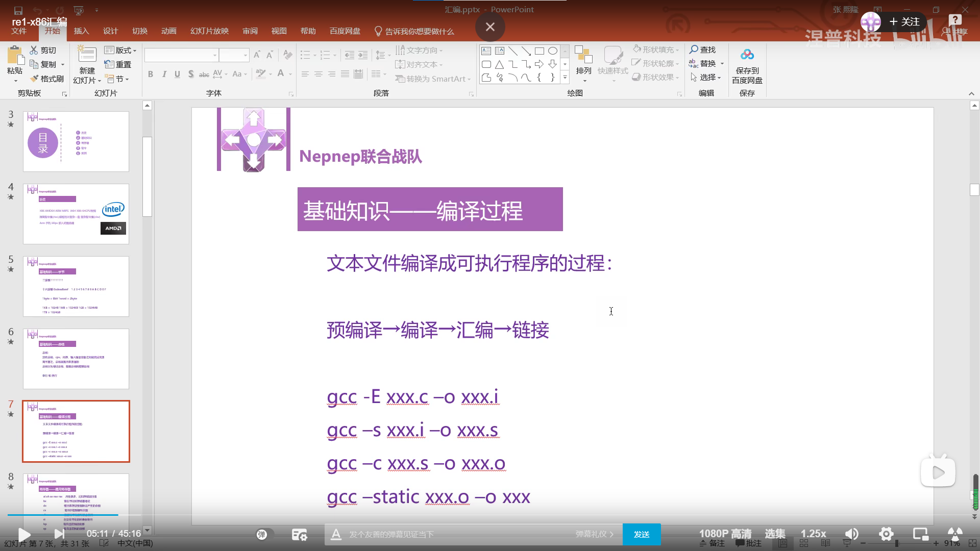Toggle underline formatting
This screenshot has width=980, height=551.
coord(177,74)
